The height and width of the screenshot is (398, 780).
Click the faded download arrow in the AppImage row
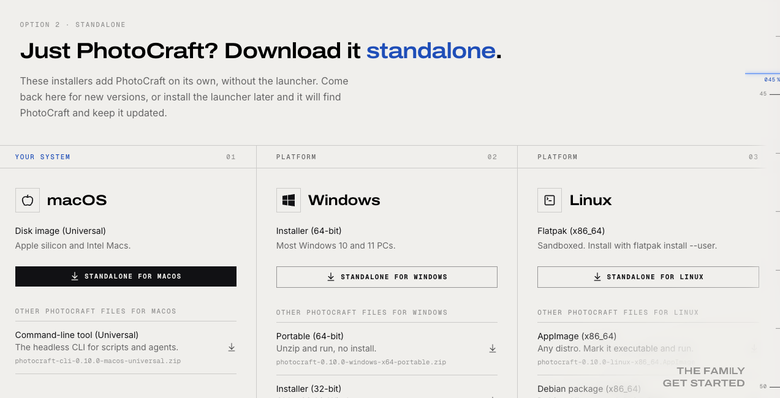coord(754,349)
